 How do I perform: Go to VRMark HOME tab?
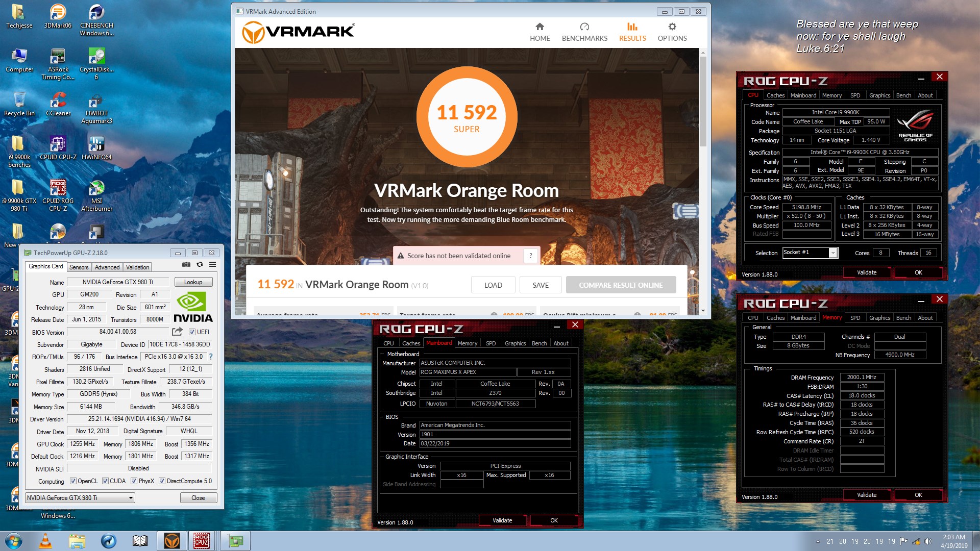pos(540,32)
